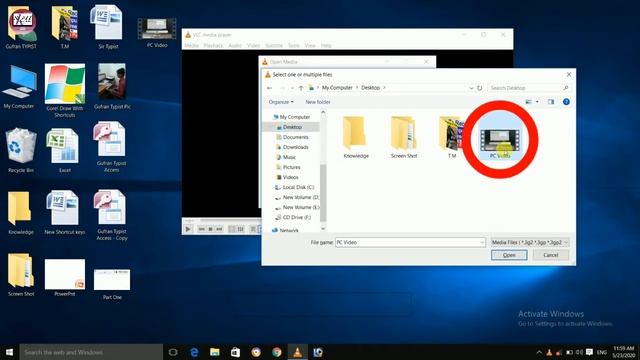Click the Cancel button
This screenshot has width=640, height=360.
(x=551, y=255)
